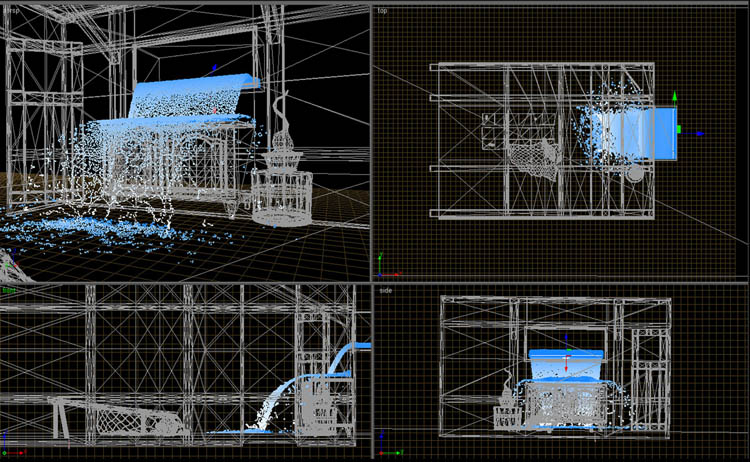Activate the persp viewport label

pyautogui.click(x=11, y=10)
